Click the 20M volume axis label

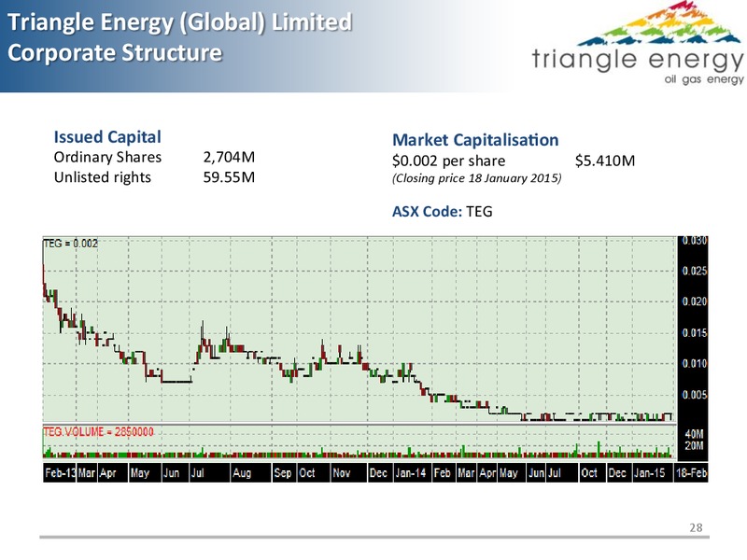(694, 446)
